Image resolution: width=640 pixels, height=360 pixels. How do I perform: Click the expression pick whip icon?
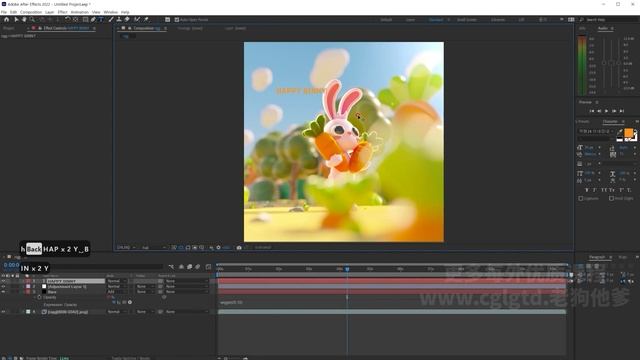click(124, 302)
